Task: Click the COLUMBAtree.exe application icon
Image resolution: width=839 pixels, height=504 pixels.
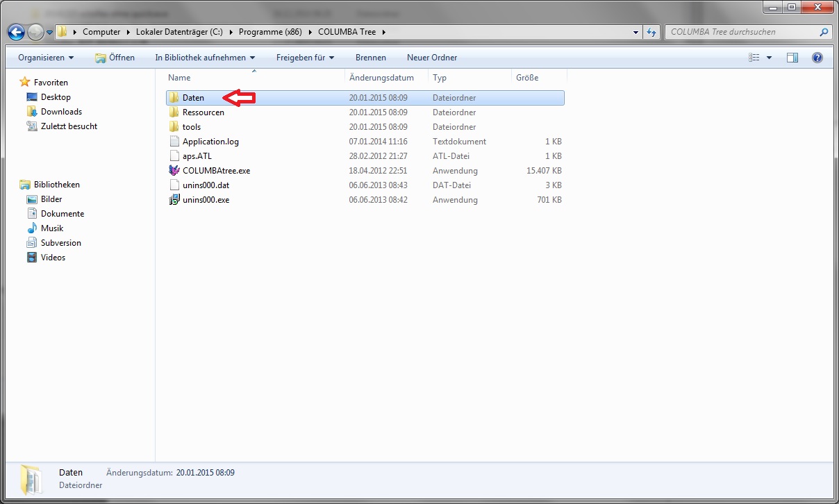Action: pos(174,171)
